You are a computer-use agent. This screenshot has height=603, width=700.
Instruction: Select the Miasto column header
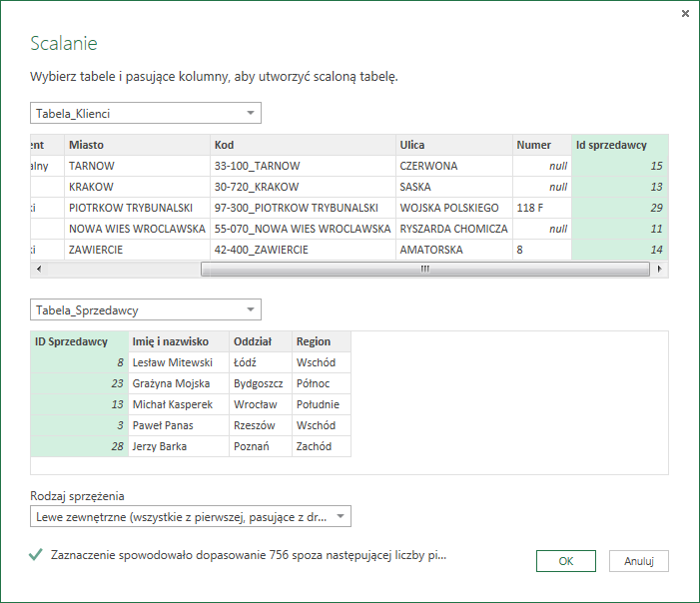[x=136, y=145]
